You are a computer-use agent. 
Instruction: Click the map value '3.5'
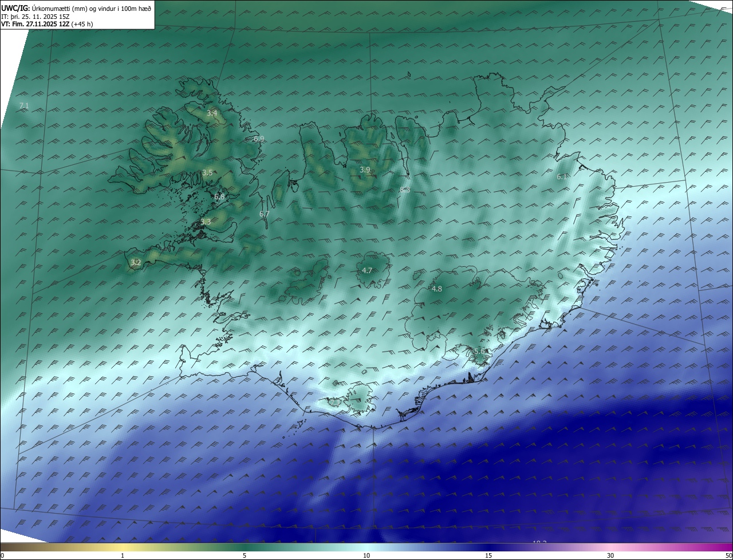[x=207, y=172]
